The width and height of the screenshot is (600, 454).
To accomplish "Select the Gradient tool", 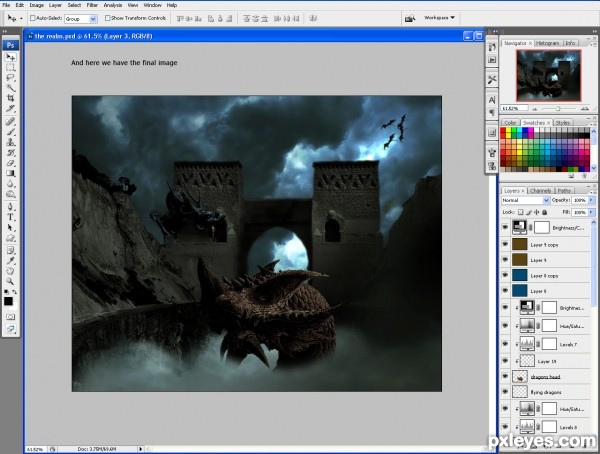I will pyautogui.click(x=10, y=173).
